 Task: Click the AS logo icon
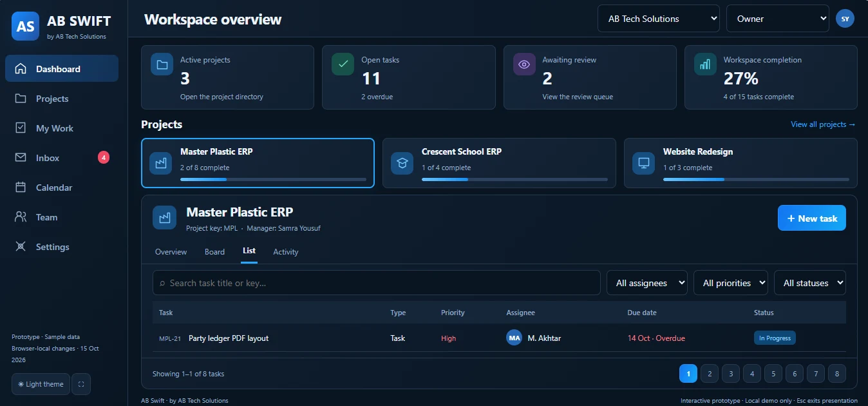pos(26,26)
